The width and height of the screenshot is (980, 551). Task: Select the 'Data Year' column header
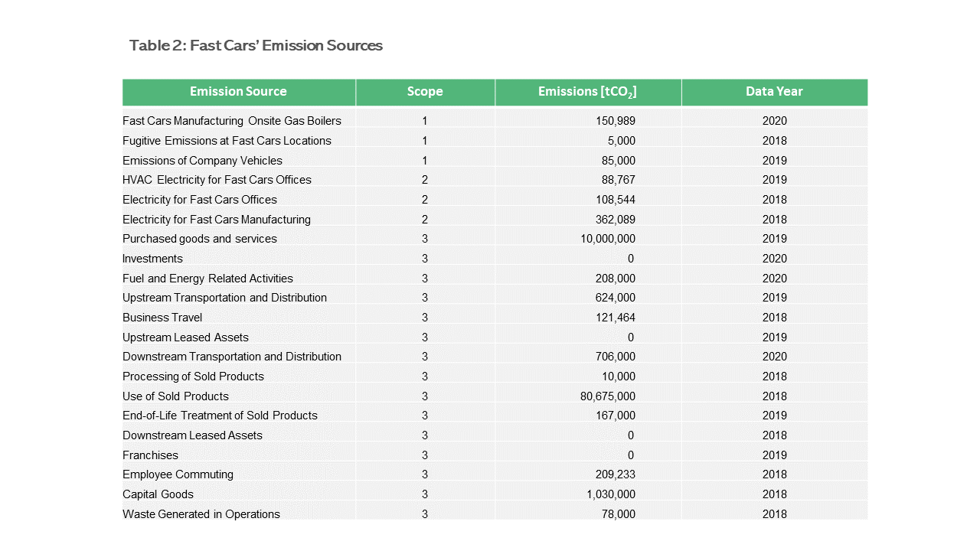pos(774,92)
